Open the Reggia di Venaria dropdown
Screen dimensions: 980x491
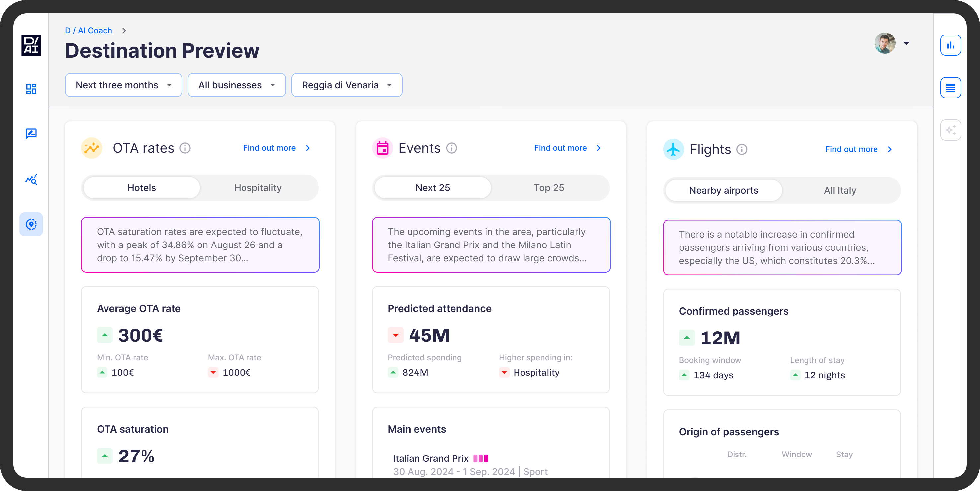(347, 85)
